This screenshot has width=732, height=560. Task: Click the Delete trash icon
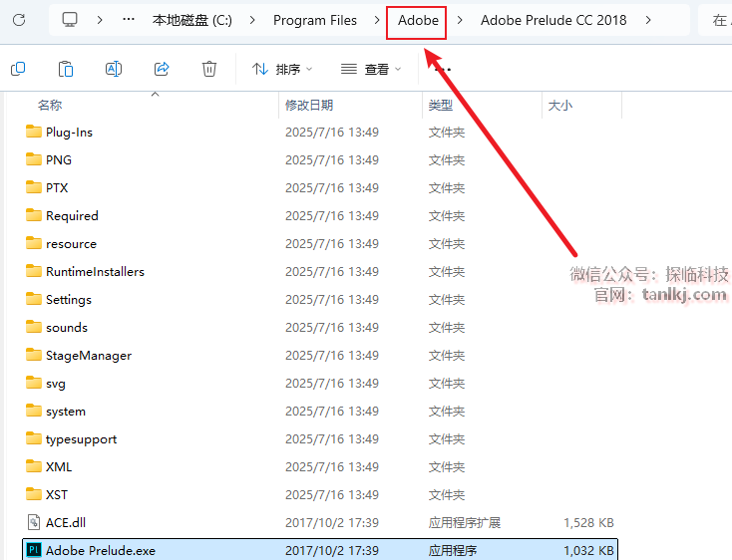(x=209, y=69)
